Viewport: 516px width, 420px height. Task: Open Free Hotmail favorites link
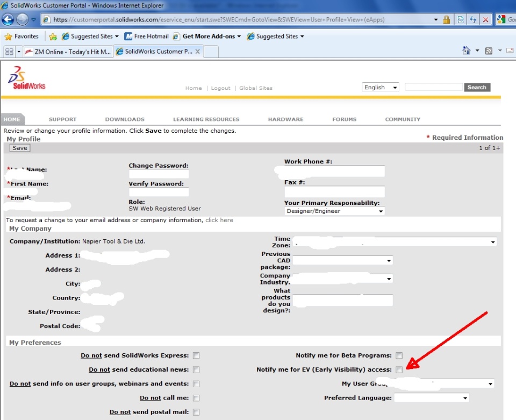[146, 37]
